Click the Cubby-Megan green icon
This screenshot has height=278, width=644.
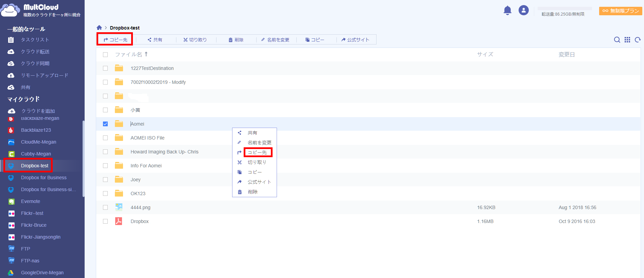(x=11, y=154)
